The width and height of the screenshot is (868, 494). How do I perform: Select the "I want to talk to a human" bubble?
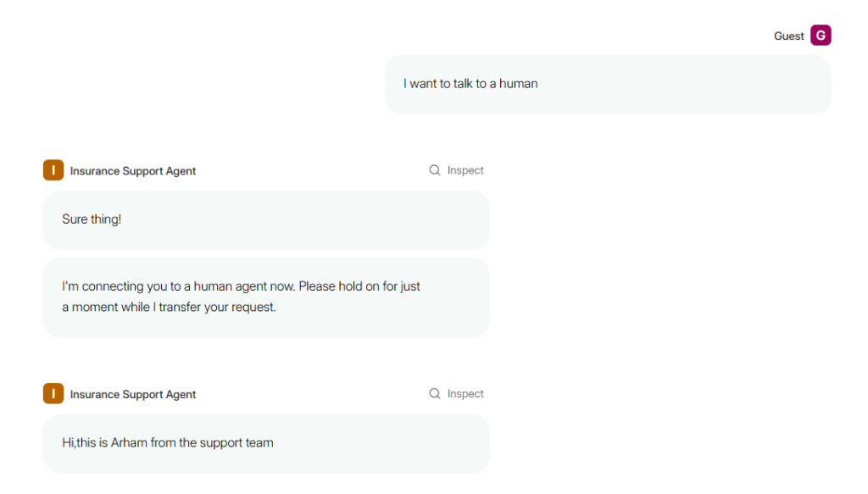coord(607,84)
